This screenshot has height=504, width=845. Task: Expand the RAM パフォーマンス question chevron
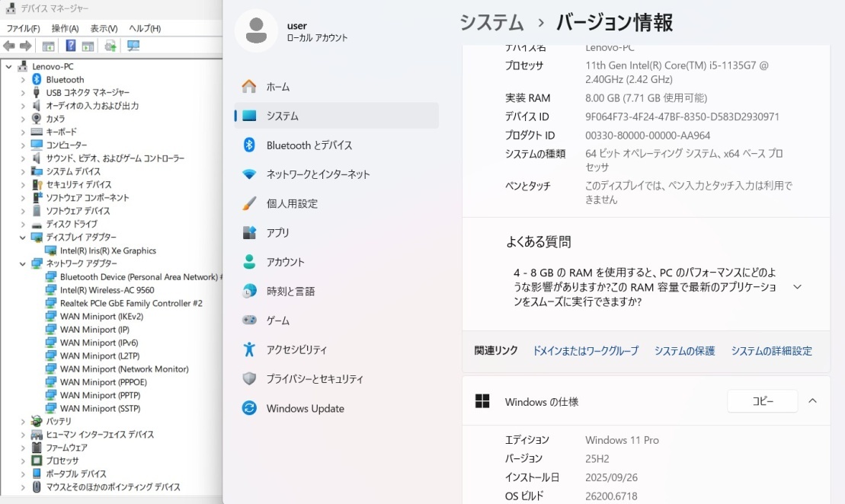click(x=797, y=287)
